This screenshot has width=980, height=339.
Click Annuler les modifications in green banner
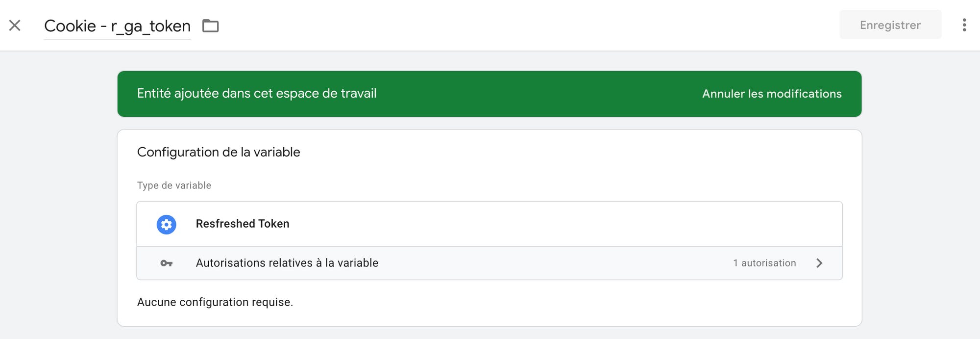click(772, 94)
